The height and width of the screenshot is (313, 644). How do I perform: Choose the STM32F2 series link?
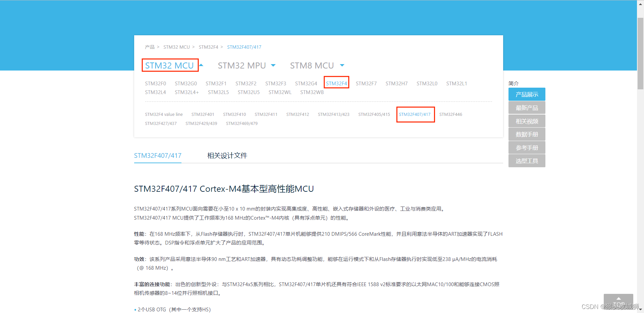pos(246,84)
